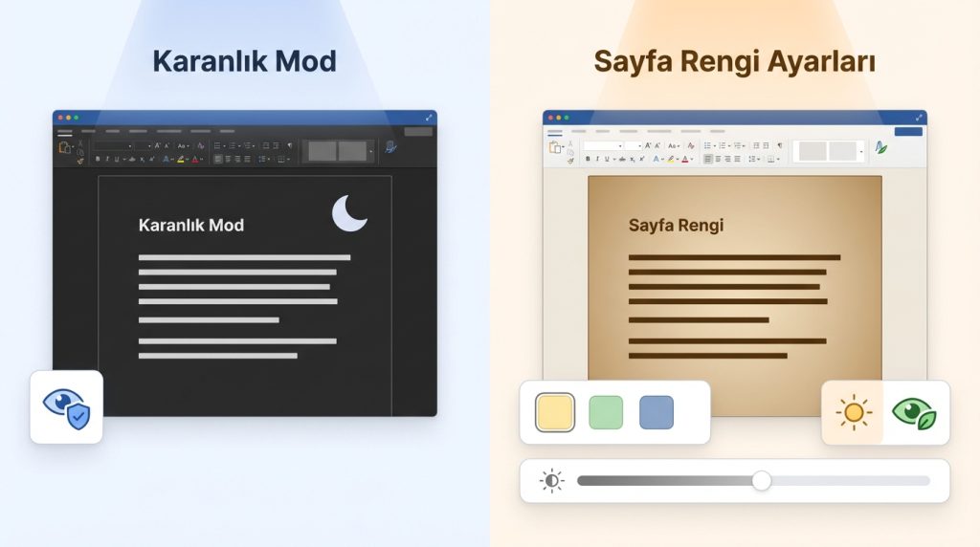Image resolution: width=980 pixels, height=547 pixels.
Task: Open the font size box in the dark window
Action: [144, 145]
